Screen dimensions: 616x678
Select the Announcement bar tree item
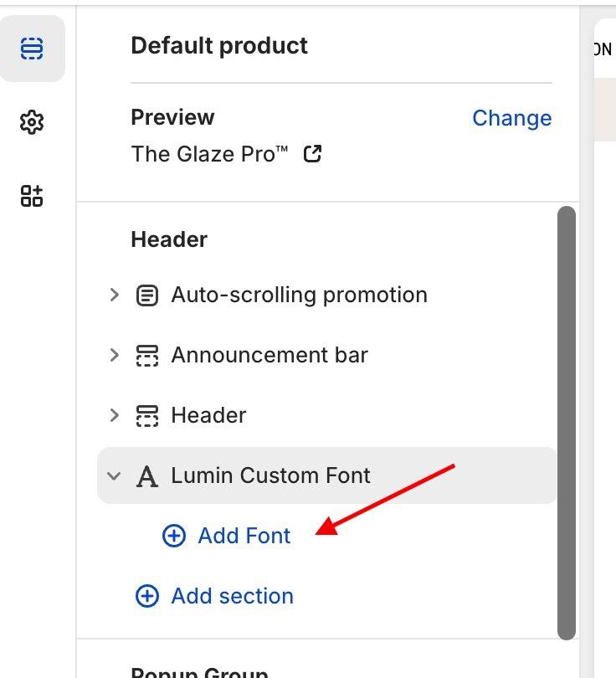[x=327, y=355]
